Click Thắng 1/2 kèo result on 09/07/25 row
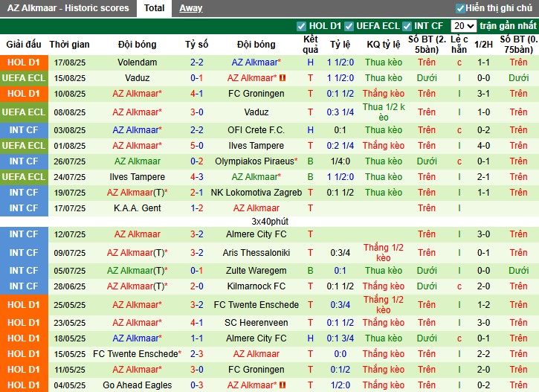The height and width of the screenshot is (392, 539). tap(384, 253)
